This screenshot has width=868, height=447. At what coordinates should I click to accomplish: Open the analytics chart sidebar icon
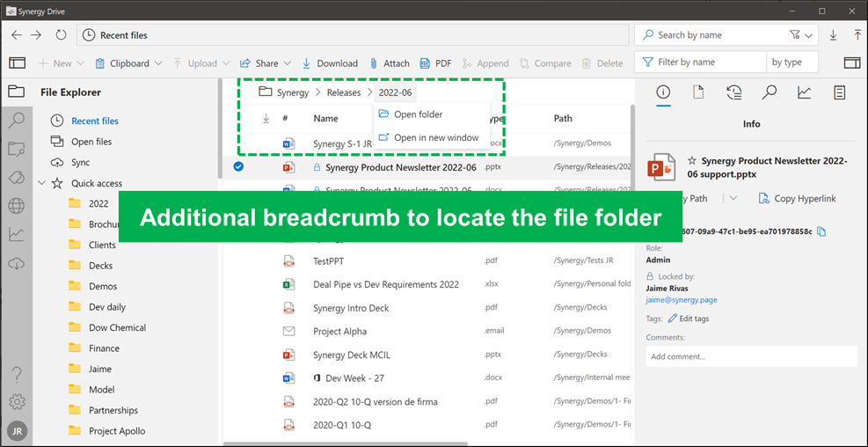(x=17, y=235)
